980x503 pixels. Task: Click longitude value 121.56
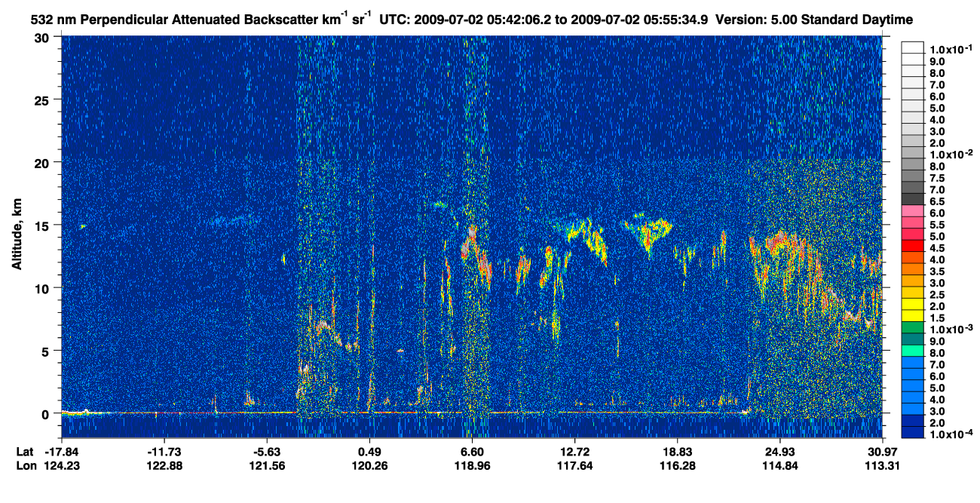click(x=267, y=465)
